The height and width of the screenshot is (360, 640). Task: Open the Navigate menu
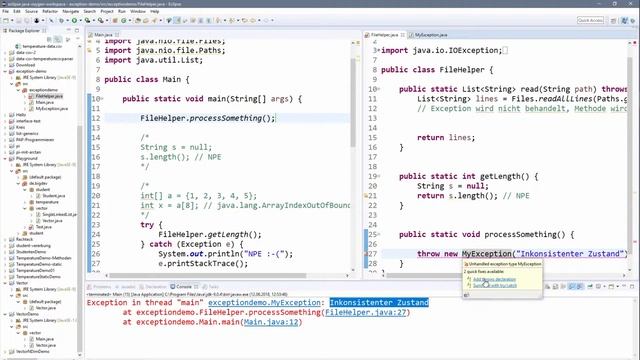[70, 11]
